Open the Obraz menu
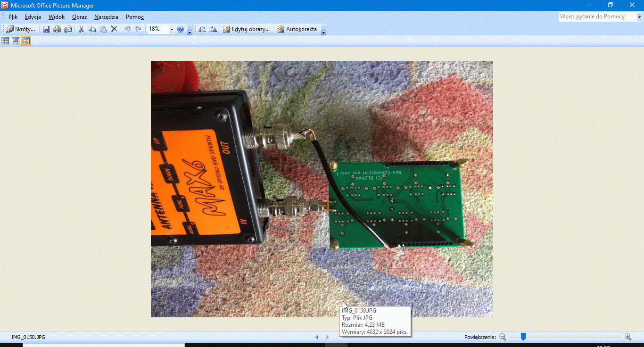Screen dimensions: 644x347 (x=79, y=17)
